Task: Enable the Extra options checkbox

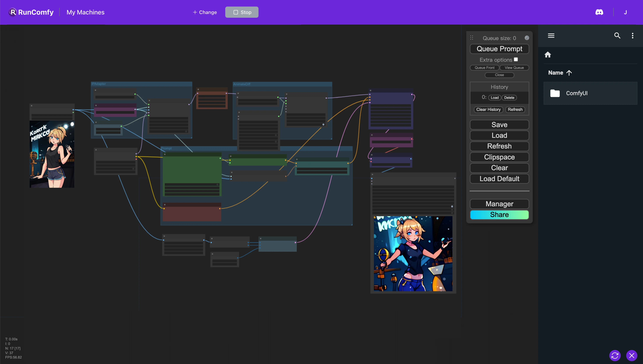Action: click(516, 60)
